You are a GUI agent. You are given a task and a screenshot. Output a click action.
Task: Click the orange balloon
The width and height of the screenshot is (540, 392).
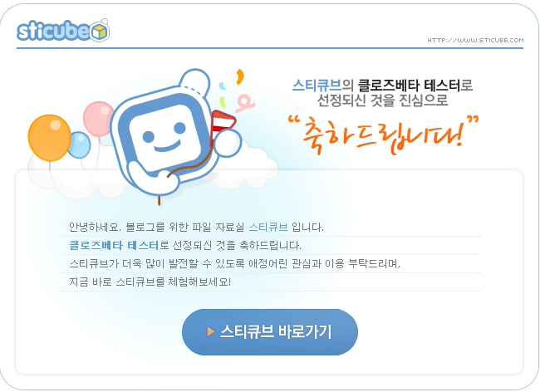click(x=49, y=138)
